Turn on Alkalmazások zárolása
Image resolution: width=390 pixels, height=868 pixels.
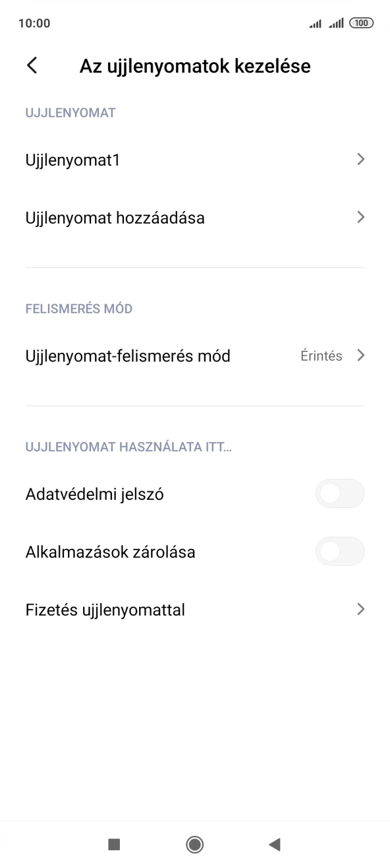(x=340, y=551)
